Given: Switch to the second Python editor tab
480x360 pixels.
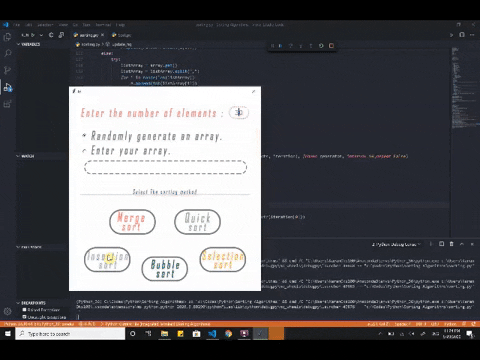Looking at the screenshot, I should [121, 35].
